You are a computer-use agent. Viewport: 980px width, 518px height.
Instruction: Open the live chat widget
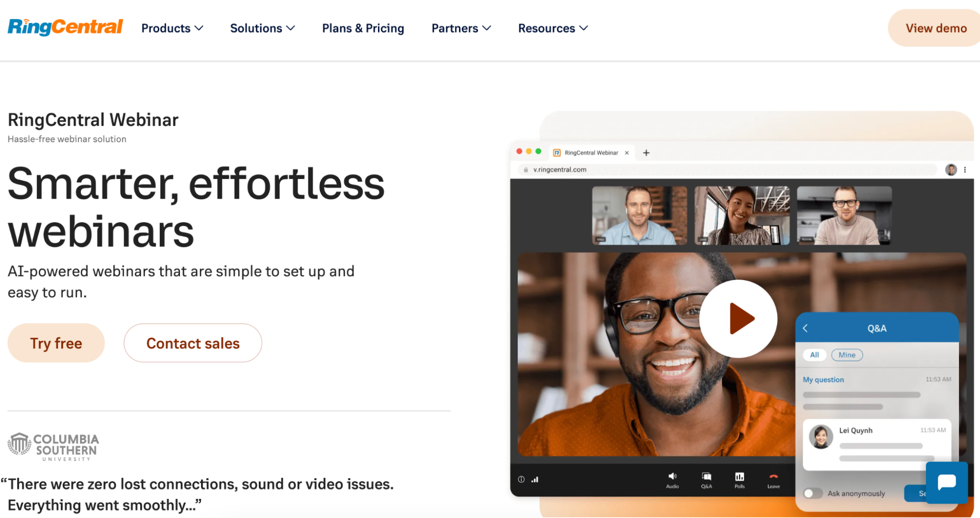point(947,482)
